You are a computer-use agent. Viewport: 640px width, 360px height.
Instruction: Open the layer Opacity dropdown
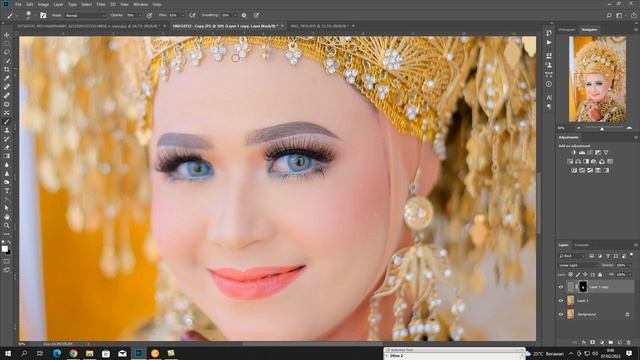coord(629,265)
